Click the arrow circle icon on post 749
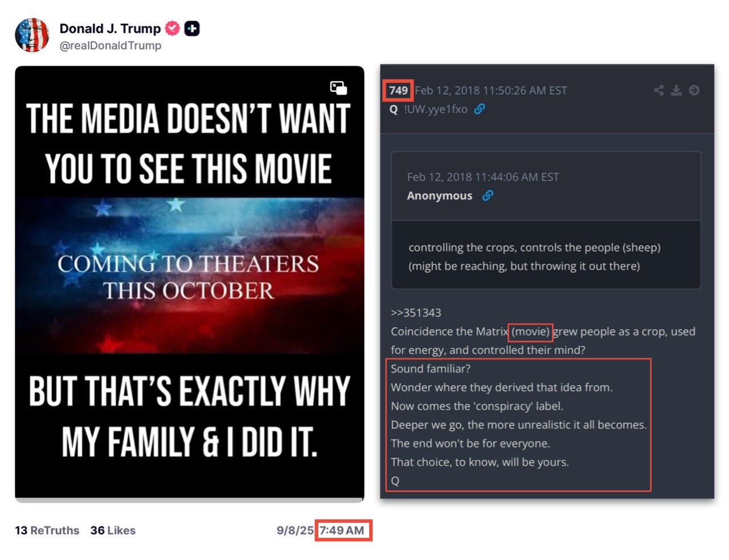Screen dimensions: 729x560 (x=694, y=90)
